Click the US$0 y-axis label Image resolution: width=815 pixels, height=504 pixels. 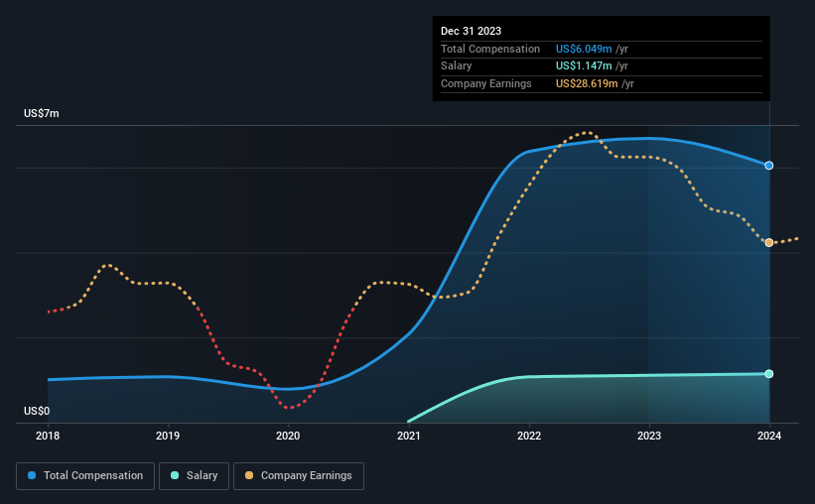[37, 411]
